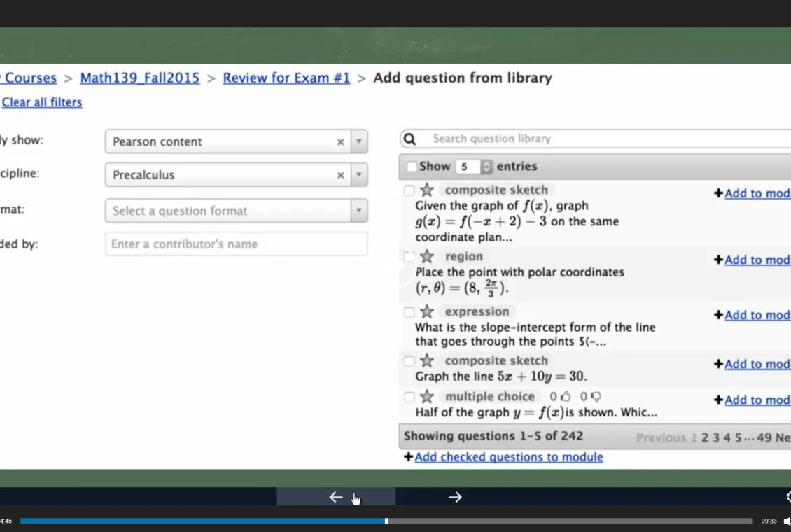791x532 pixels.
Task: Open the Pearson content dropdown arrow
Action: click(x=359, y=141)
